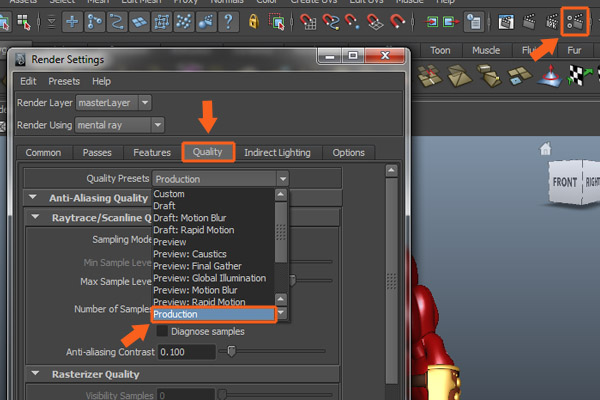Open the selection mask menu dropdown icon
This screenshot has height=400, width=600.
[x=51, y=22]
